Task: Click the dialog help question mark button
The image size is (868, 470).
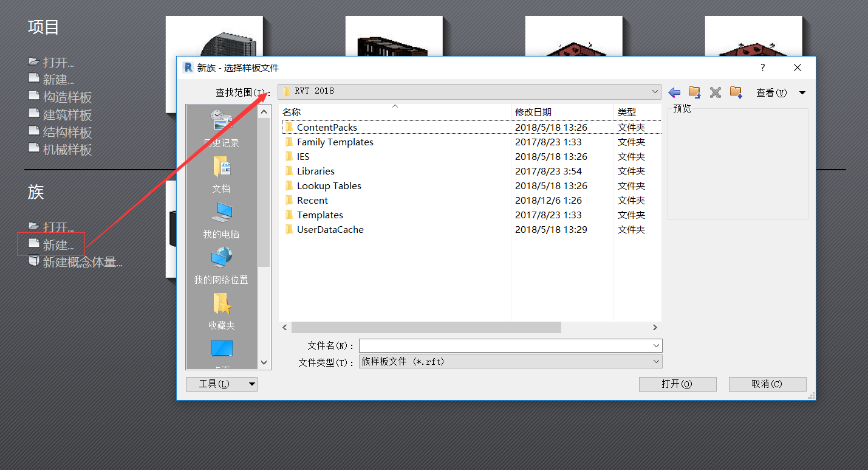Action: 763,67
